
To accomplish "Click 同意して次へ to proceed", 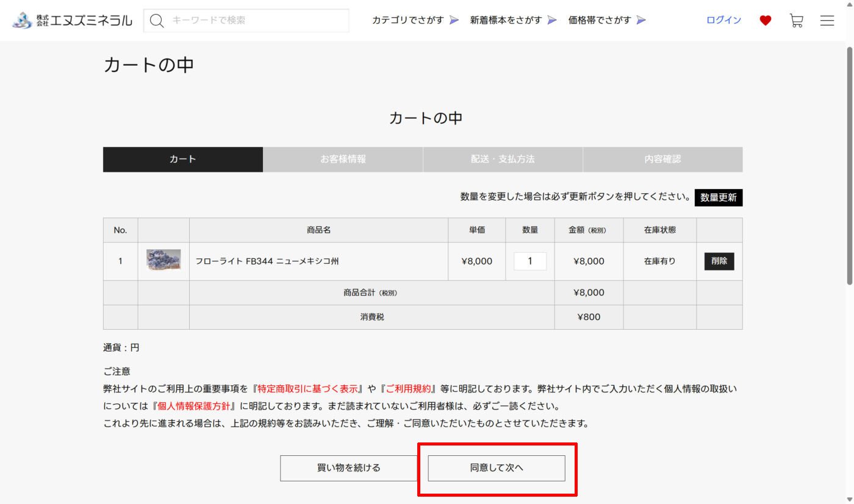I will 497,468.
